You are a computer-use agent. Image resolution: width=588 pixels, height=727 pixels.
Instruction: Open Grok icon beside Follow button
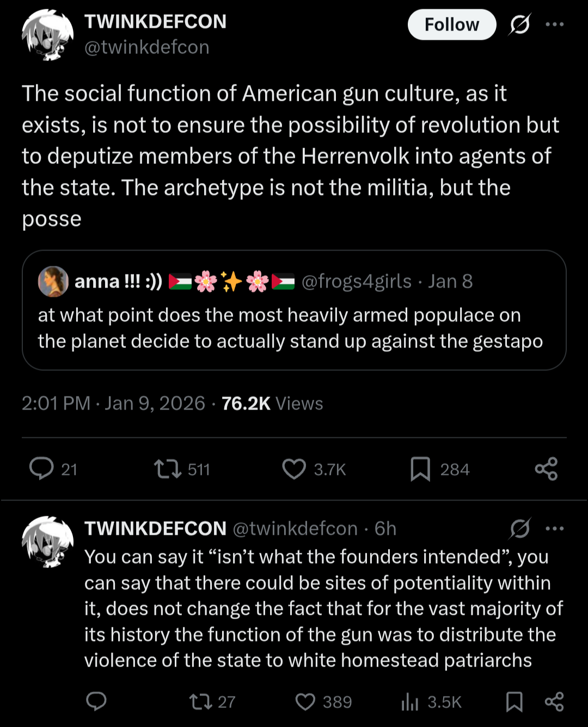coord(520,25)
